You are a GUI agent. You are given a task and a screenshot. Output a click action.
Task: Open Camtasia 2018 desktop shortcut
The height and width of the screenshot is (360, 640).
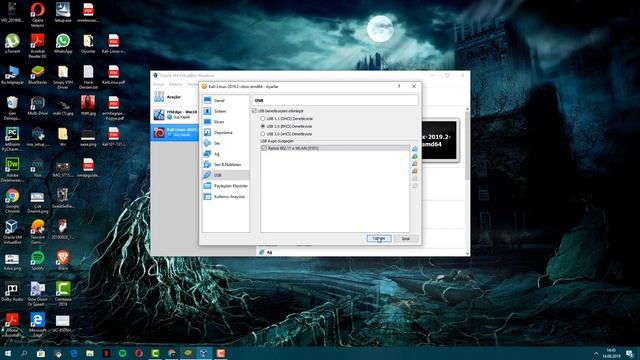[x=63, y=293]
